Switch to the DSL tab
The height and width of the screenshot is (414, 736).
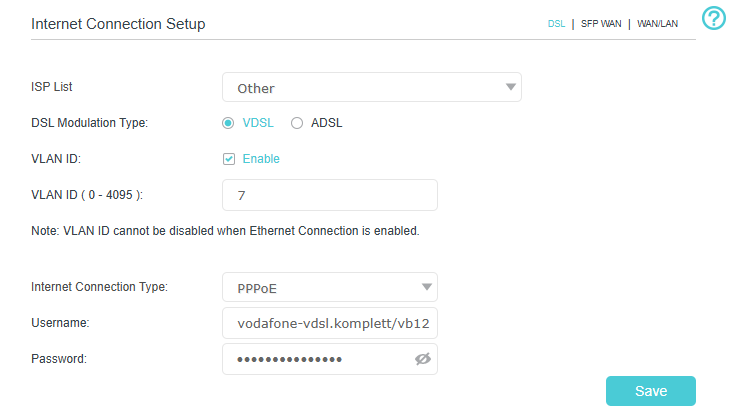click(556, 24)
